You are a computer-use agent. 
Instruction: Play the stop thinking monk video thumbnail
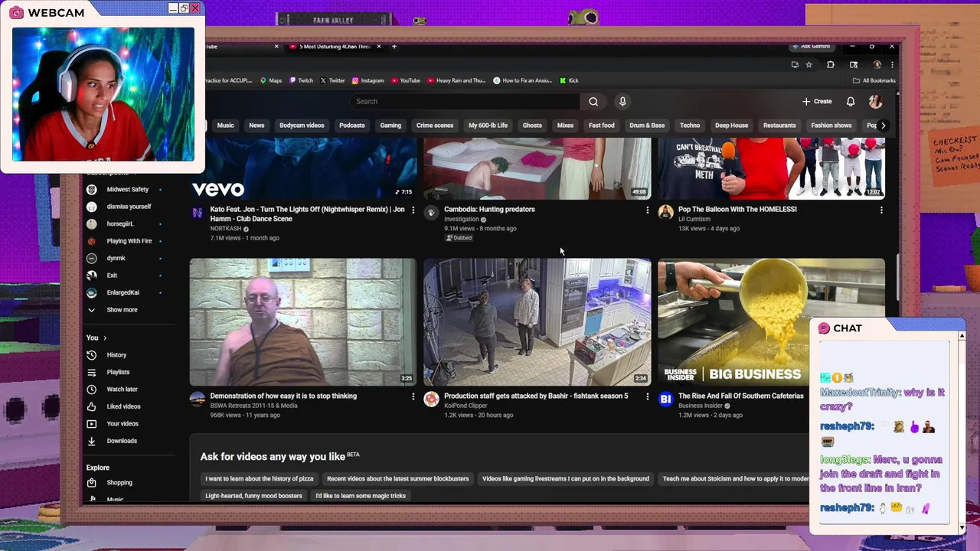coord(303,321)
